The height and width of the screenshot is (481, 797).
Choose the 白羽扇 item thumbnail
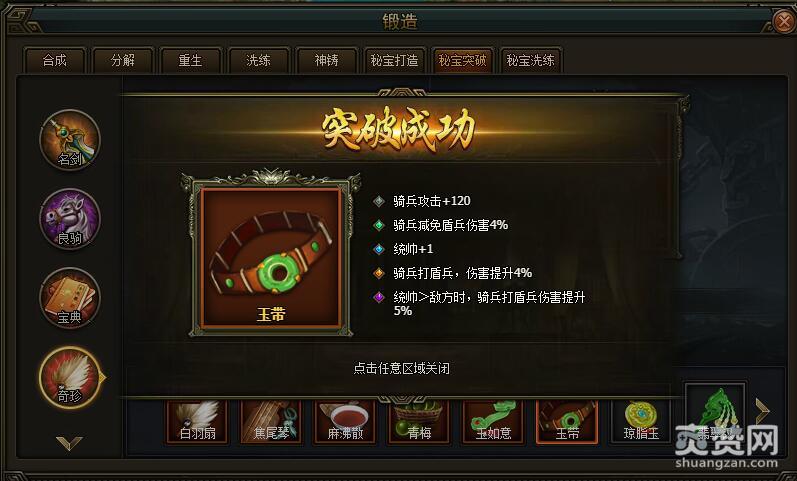click(x=197, y=422)
